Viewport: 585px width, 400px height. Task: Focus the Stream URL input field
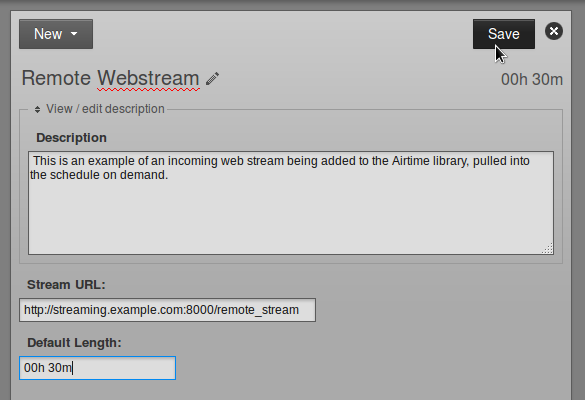coord(168,310)
